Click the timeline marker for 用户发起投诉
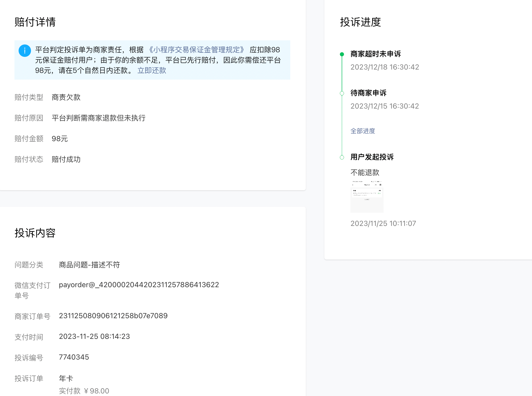This screenshot has height=396, width=532. click(x=342, y=157)
